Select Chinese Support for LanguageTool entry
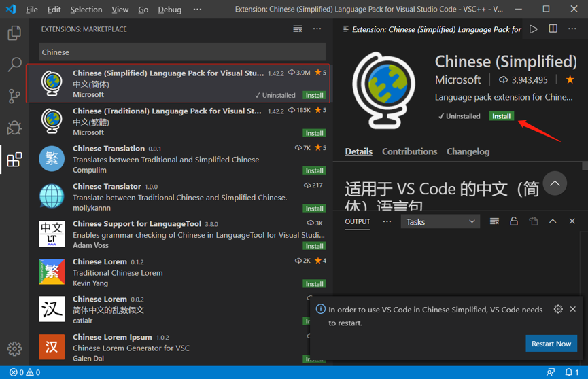588x379 pixels. tap(179, 234)
